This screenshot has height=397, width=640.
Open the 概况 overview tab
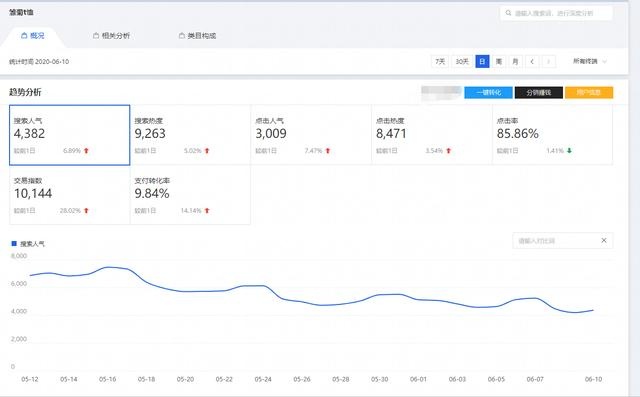click(x=33, y=36)
